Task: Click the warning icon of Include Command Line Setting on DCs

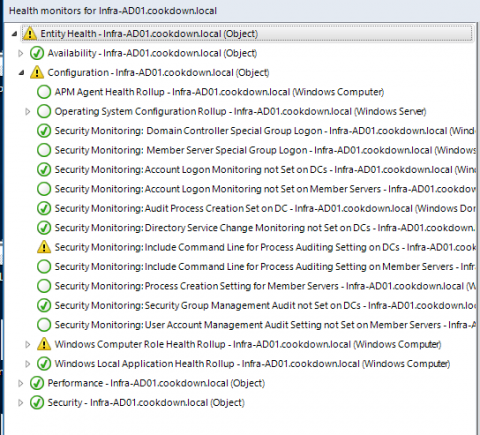Action: coord(44,247)
